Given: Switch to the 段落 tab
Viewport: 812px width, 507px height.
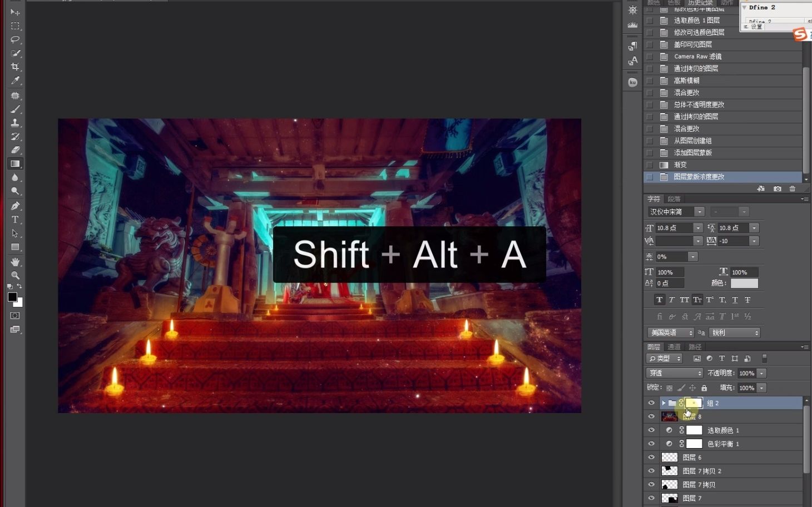Looking at the screenshot, I should pyautogui.click(x=674, y=199).
